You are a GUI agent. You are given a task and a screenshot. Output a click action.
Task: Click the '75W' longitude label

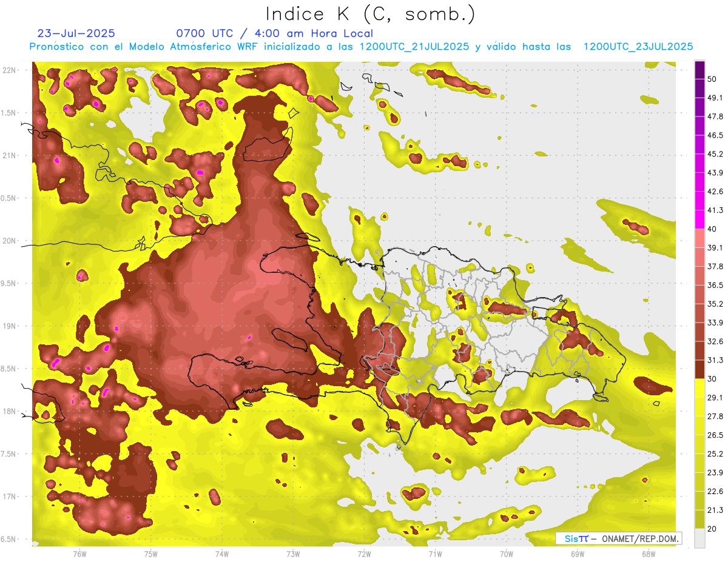click(150, 554)
